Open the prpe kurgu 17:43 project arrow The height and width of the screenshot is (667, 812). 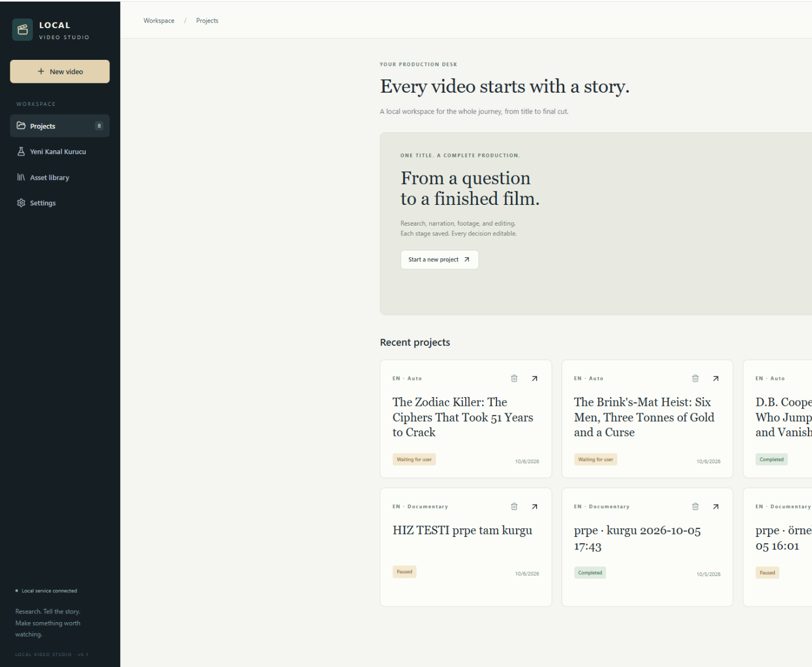coord(716,507)
